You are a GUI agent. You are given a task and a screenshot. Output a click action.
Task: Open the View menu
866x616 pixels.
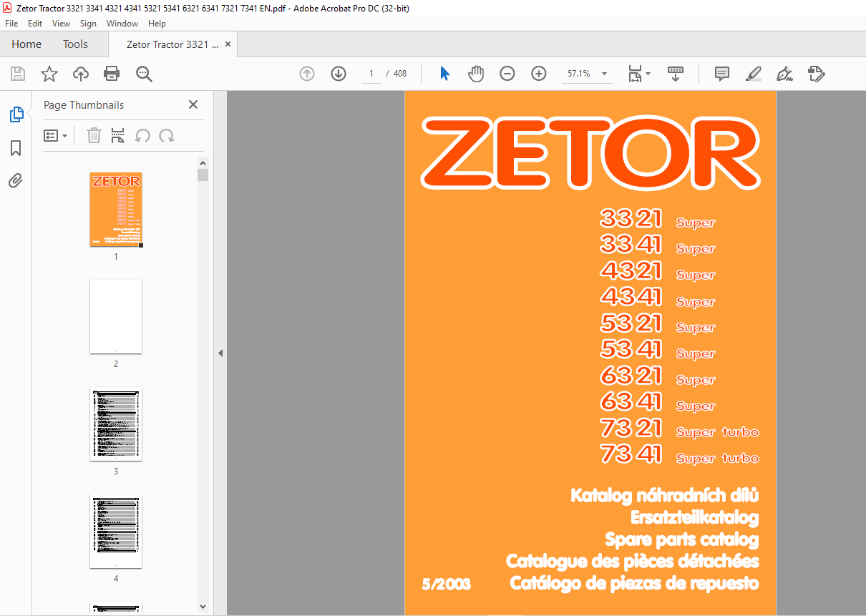[62, 24]
